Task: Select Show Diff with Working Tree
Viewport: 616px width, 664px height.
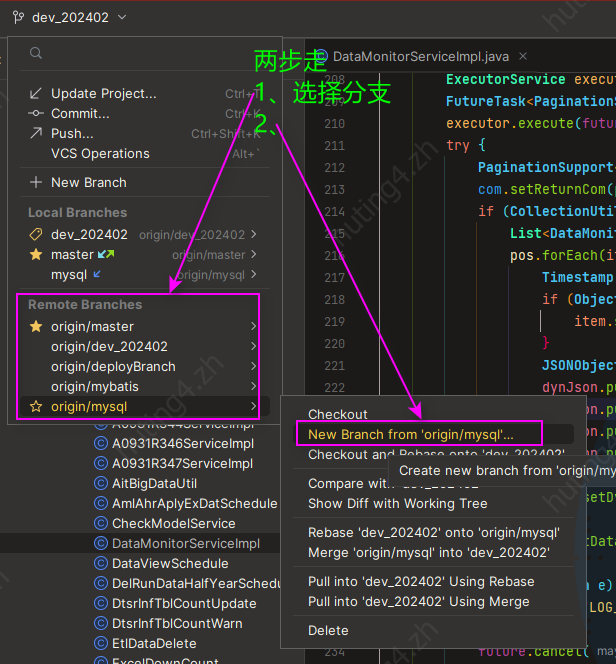Action: 397,504
